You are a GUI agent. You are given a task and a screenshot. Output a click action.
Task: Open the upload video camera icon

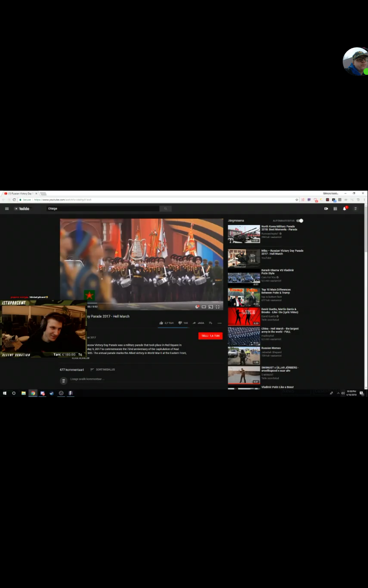tap(326, 209)
